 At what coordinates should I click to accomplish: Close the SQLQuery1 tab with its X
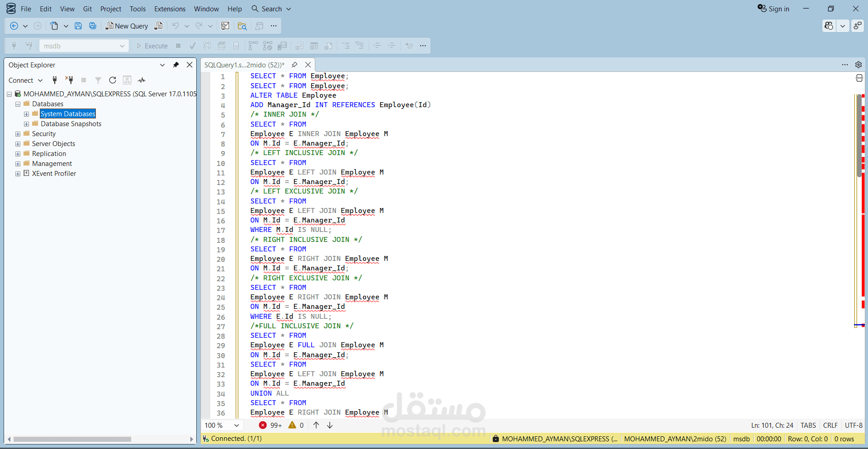coord(308,65)
